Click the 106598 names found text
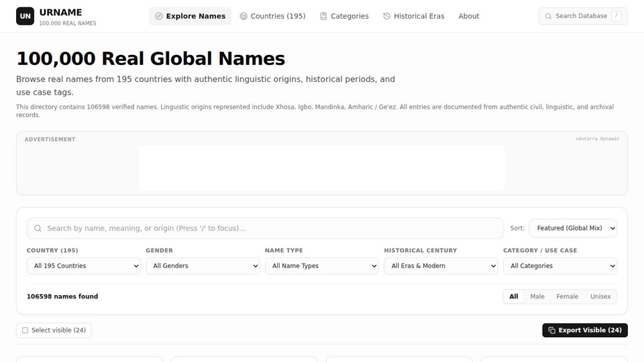The width and height of the screenshot is (644, 362). [x=62, y=296]
